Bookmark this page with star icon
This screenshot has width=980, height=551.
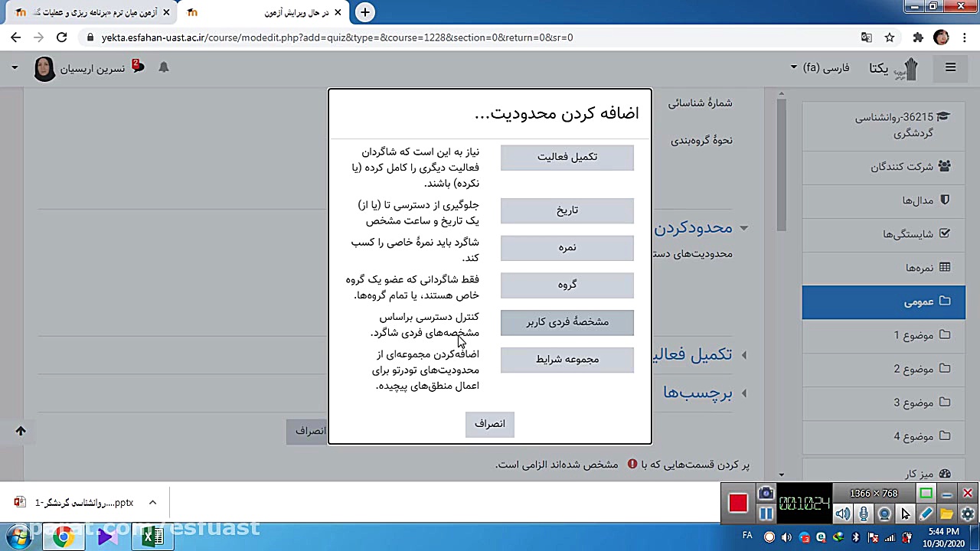click(x=890, y=37)
